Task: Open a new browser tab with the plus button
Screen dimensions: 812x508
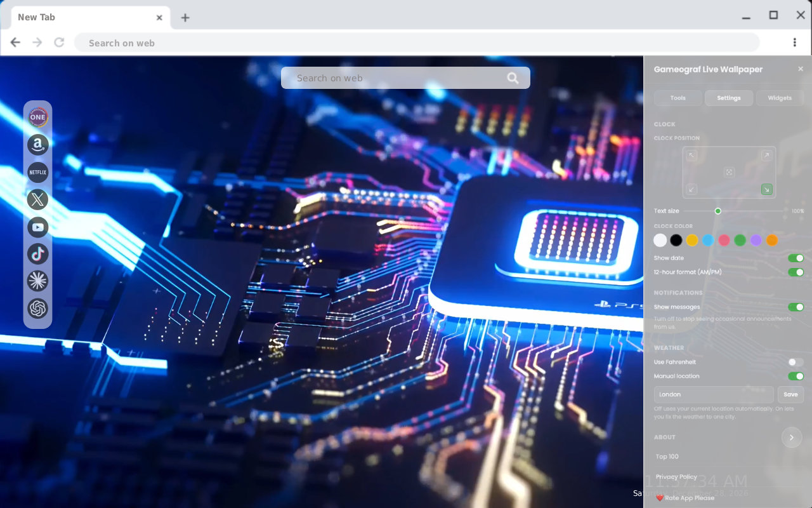Action: [185, 18]
